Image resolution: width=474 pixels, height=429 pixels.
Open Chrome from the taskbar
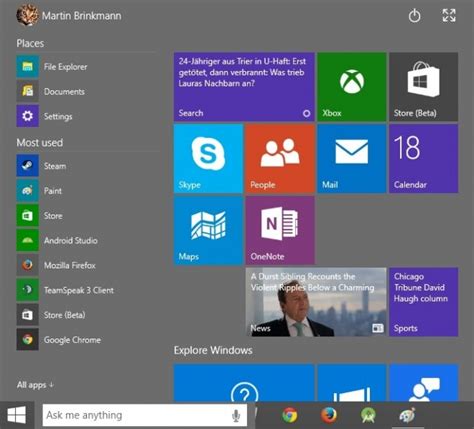pyautogui.click(x=289, y=415)
